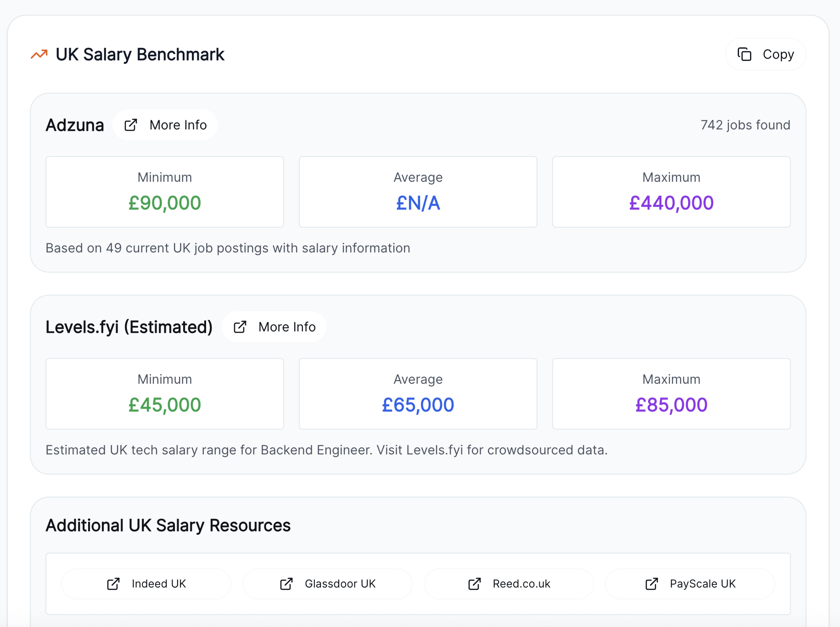
Task: Click the Copy button
Action: click(766, 54)
